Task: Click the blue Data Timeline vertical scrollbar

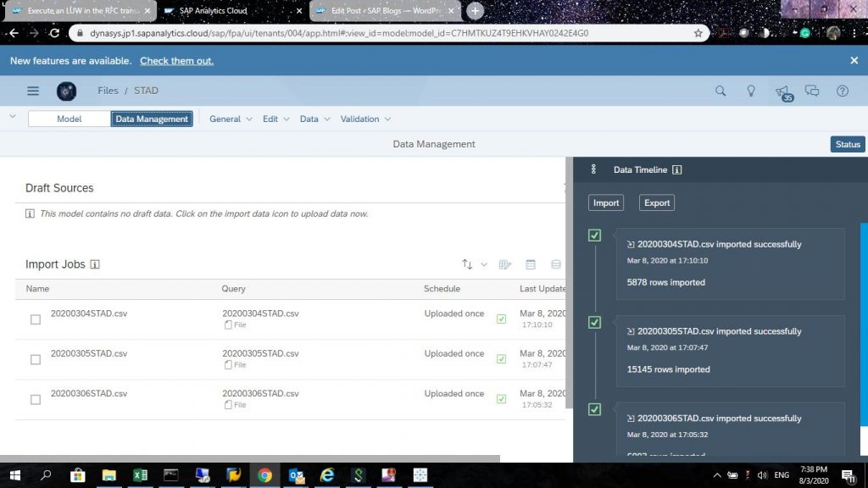Action: coord(864,324)
